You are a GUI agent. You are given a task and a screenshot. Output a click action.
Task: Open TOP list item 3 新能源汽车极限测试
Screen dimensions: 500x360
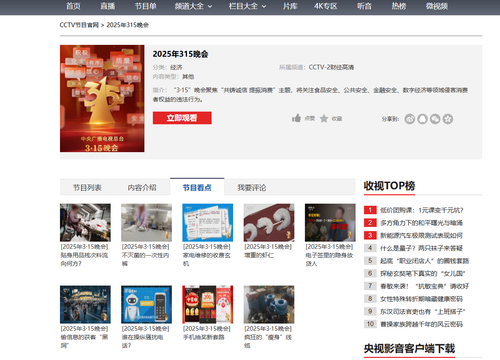(x=421, y=235)
